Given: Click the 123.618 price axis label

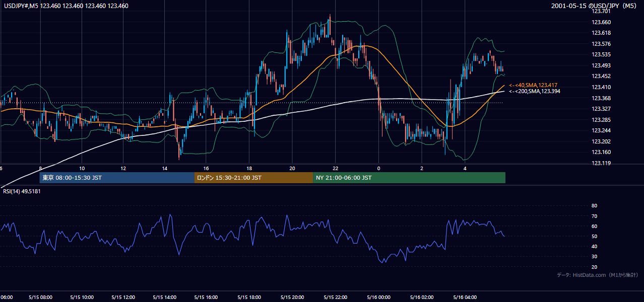Looking at the screenshot, I should pos(601,33).
